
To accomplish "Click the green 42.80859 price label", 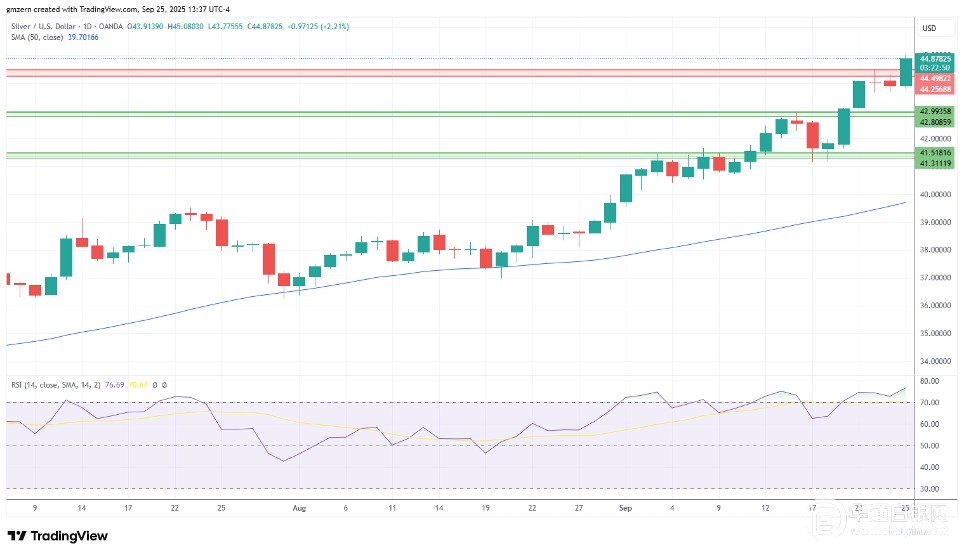I will 934,121.
